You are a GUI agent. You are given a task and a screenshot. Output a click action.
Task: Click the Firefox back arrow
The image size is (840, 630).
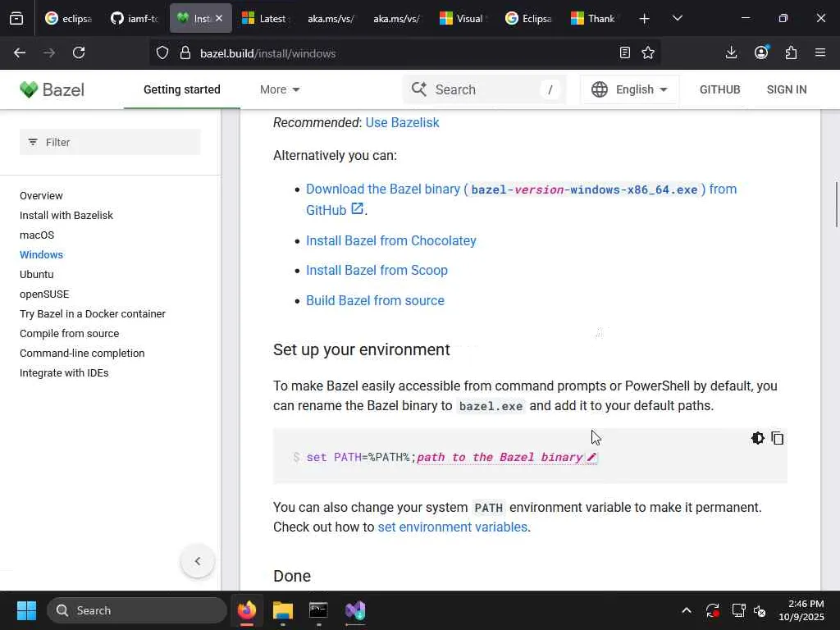[20, 52]
